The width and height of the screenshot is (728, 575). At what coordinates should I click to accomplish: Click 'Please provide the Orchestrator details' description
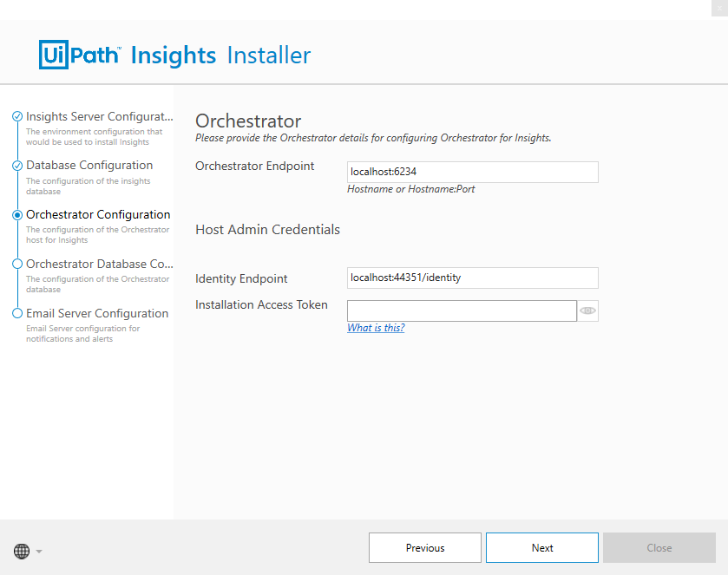pyautogui.click(x=373, y=138)
